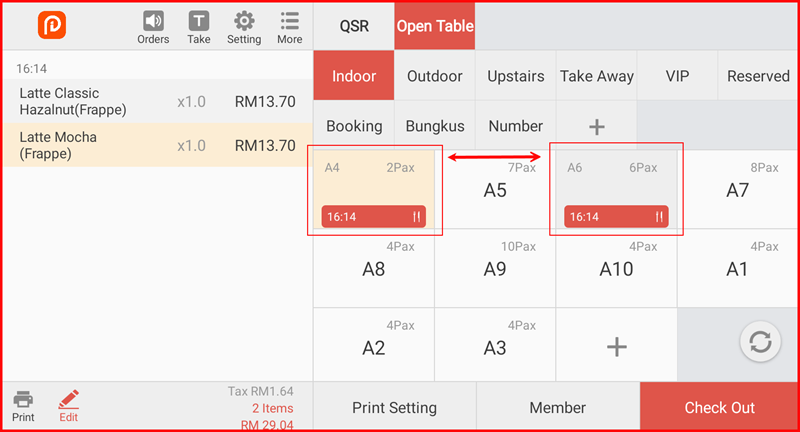Click the 16:14 timer badge on A4
The image size is (800, 432).
[x=373, y=216]
